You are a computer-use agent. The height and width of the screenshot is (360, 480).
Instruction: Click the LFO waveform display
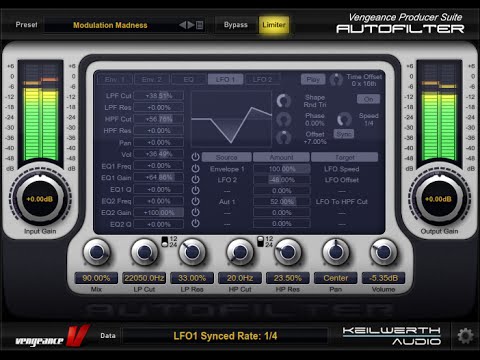click(231, 119)
